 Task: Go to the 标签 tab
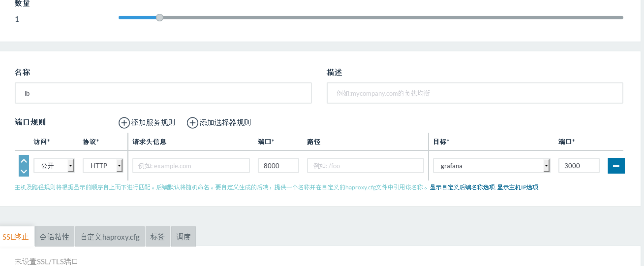coord(158,237)
